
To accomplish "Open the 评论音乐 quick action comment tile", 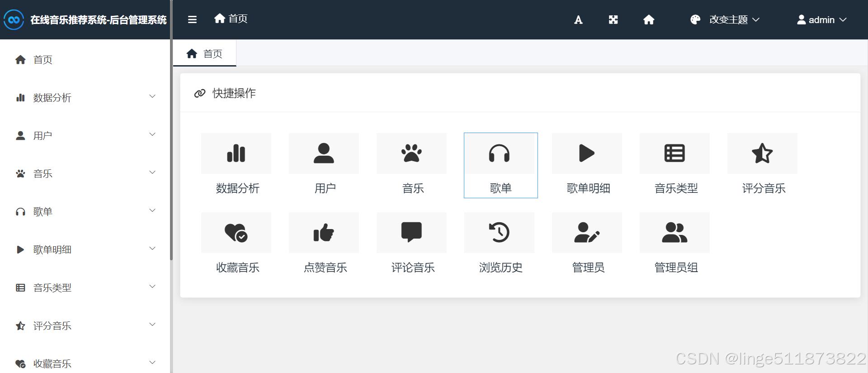I will (411, 232).
